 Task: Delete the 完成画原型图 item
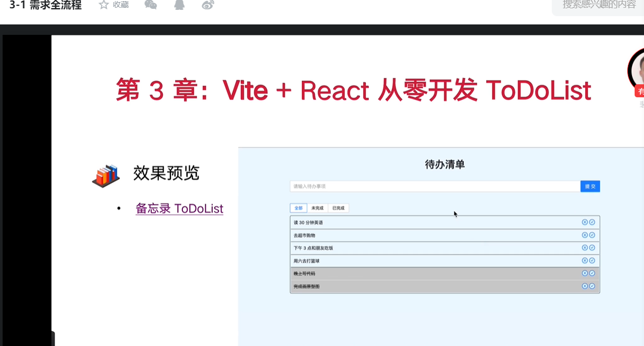click(x=585, y=286)
